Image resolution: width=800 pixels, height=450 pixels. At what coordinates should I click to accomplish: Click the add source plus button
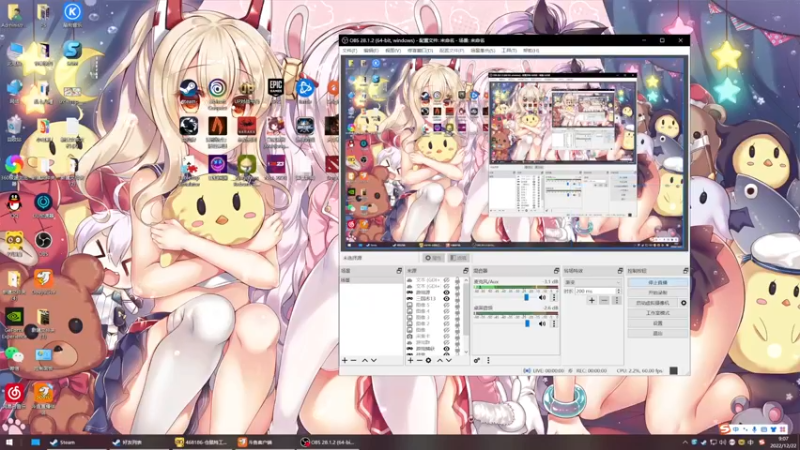[x=409, y=360]
